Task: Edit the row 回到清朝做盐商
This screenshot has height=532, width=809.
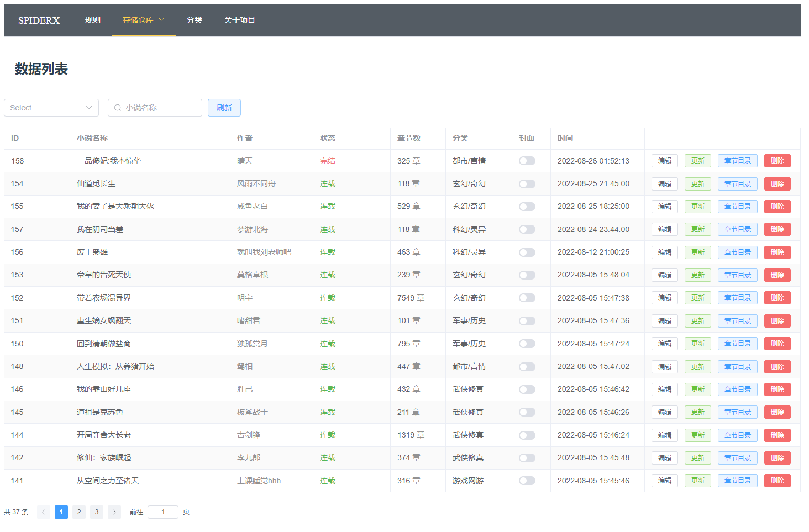Action: coord(665,344)
